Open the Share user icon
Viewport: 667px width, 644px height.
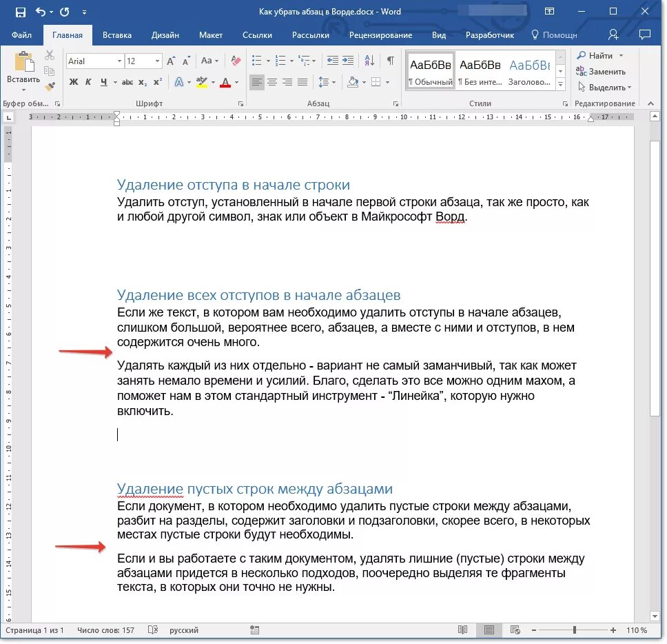click(x=613, y=34)
